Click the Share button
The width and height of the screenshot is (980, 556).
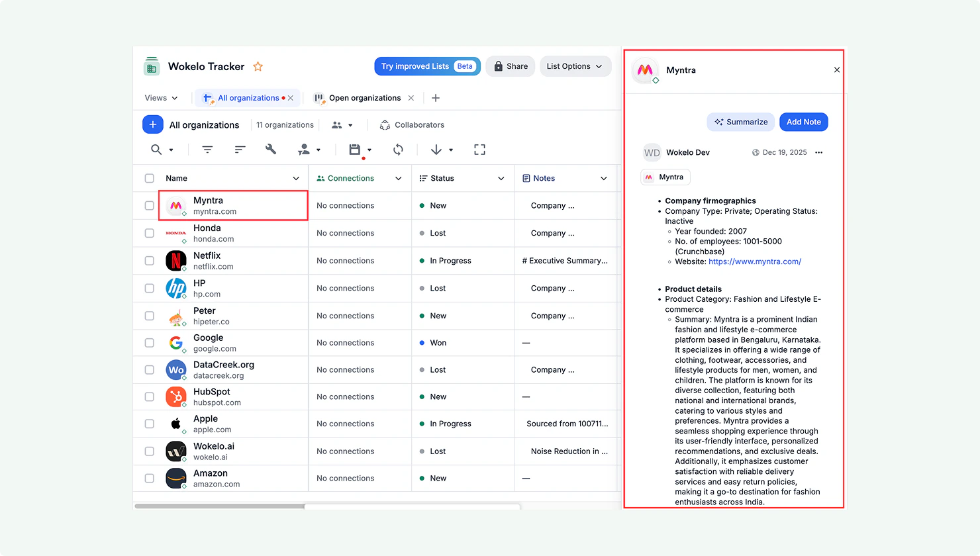[511, 66]
